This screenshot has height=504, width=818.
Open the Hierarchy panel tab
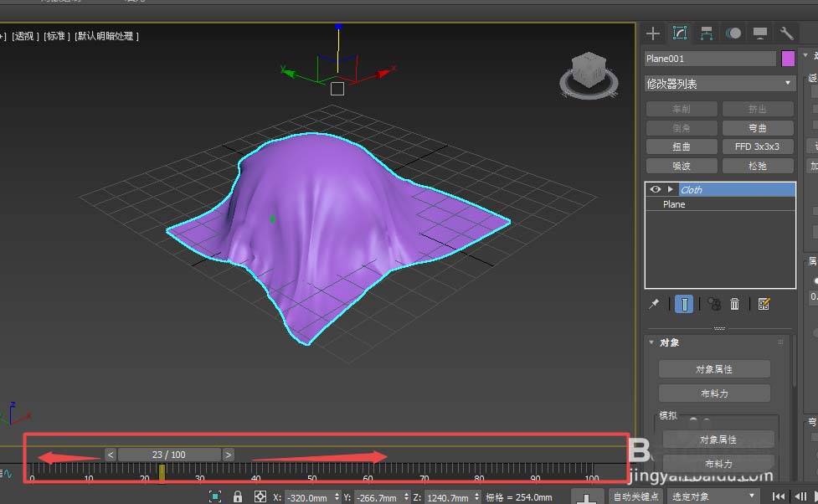[x=707, y=33]
